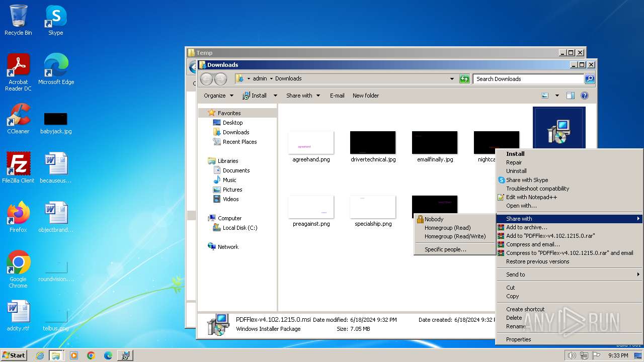Choose Install from context menu
The height and width of the screenshot is (362, 644).
point(515,154)
